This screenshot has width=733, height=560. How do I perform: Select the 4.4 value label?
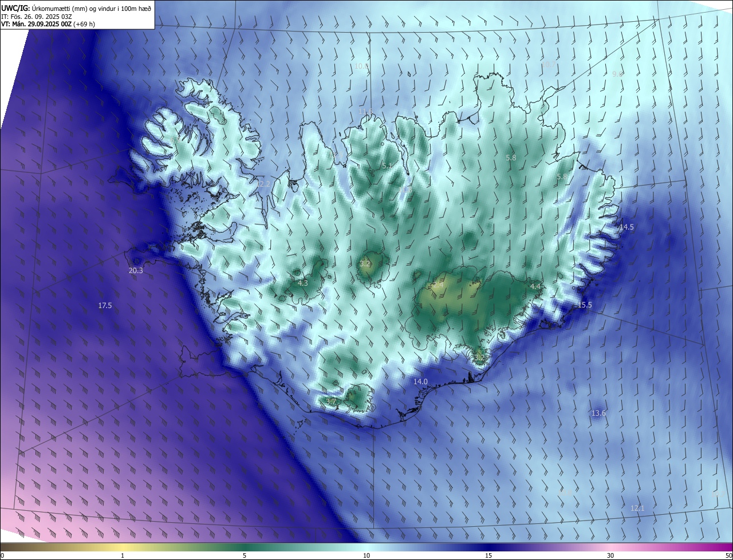point(535,286)
